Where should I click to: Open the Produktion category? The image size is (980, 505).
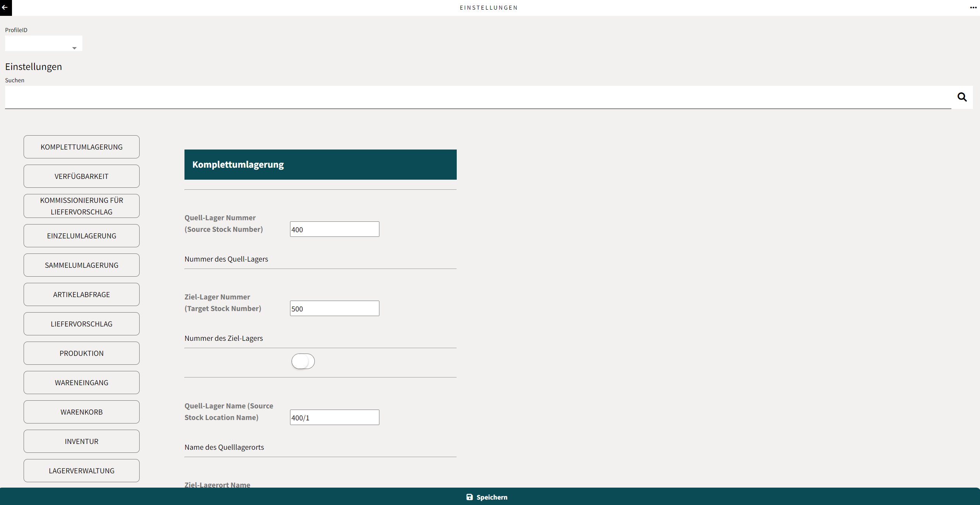tap(82, 353)
